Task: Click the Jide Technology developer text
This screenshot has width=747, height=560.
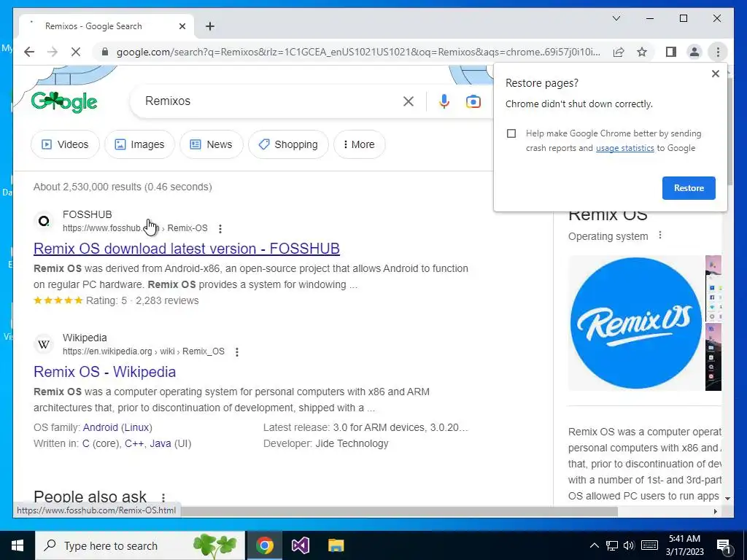Action: point(352,444)
